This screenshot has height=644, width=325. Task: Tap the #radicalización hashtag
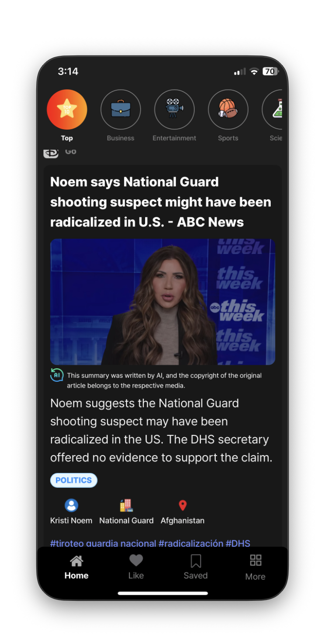[191, 543]
